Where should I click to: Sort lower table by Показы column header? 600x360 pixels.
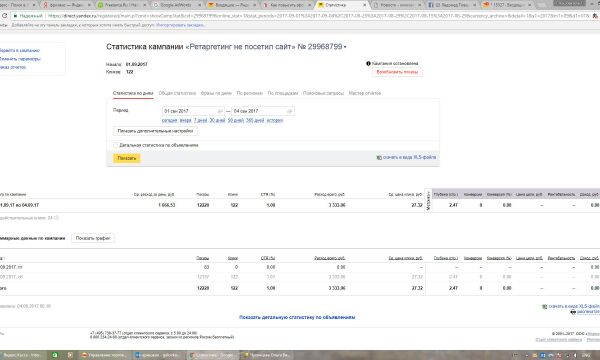pyautogui.click(x=202, y=258)
